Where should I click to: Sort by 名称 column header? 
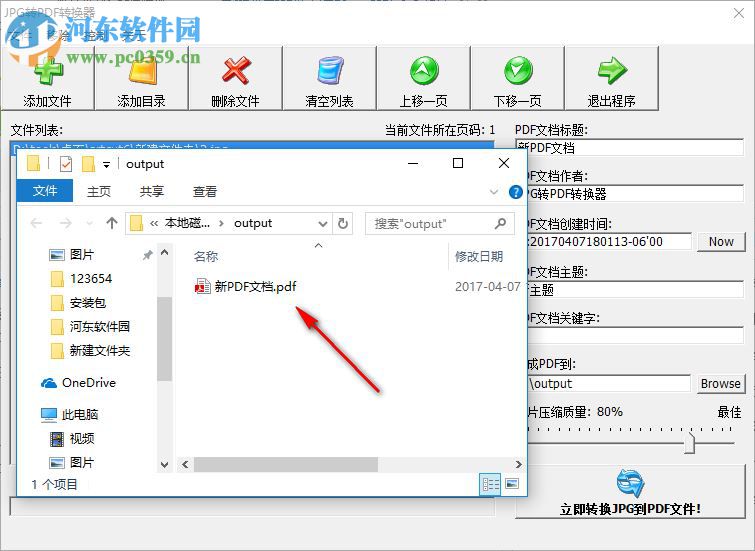(206, 256)
